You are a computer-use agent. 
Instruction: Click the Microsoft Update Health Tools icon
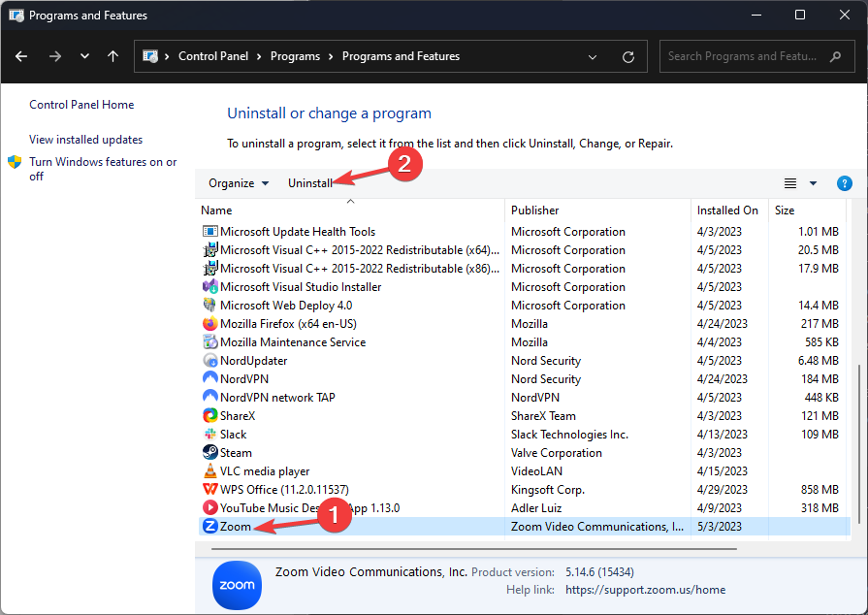[209, 232]
